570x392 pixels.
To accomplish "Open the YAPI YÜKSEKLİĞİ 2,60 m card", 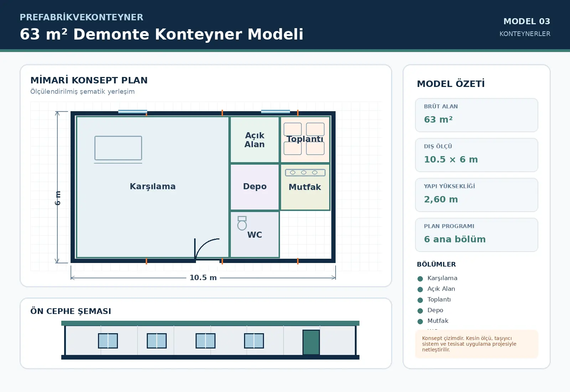I will point(477,195).
